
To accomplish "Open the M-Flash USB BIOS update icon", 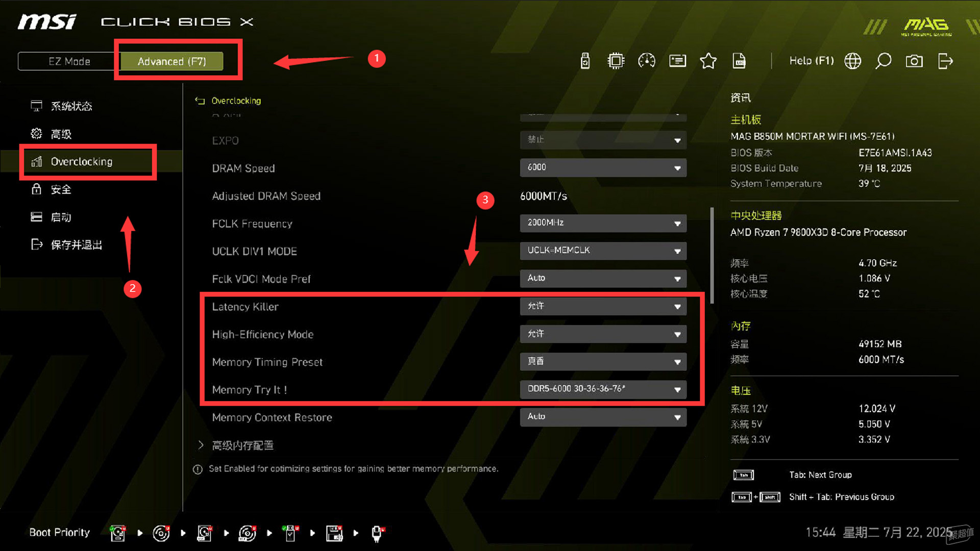I will coord(585,61).
